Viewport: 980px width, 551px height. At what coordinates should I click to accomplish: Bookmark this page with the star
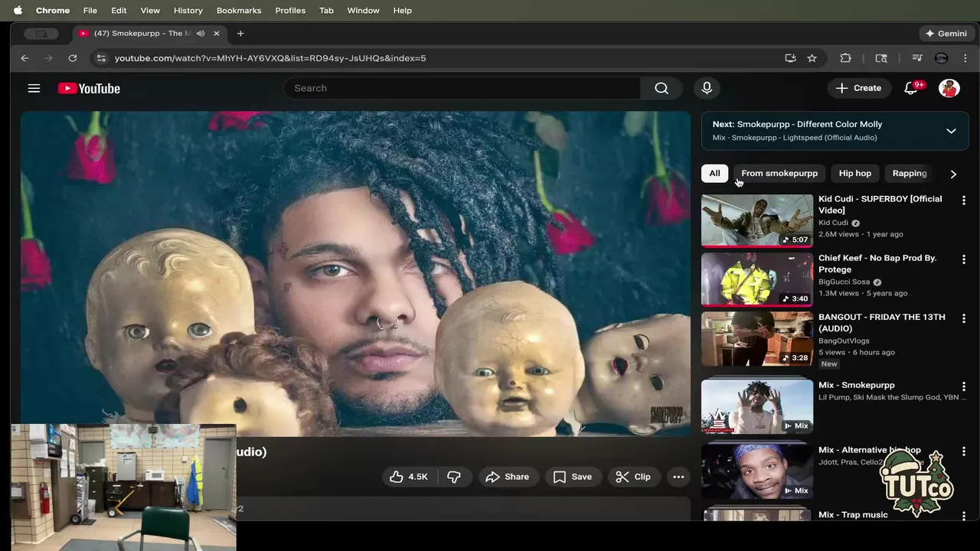(x=812, y=58)
